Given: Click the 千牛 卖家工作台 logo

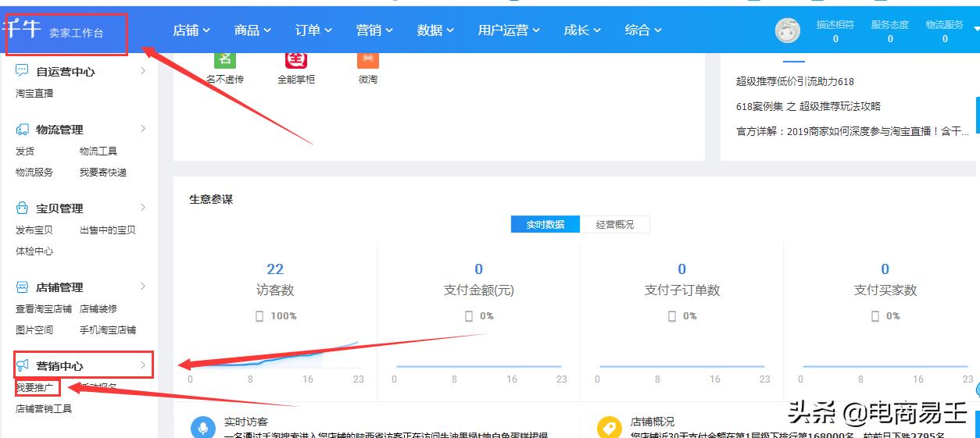Looking at the screenshot, I should tap(53, 31).
